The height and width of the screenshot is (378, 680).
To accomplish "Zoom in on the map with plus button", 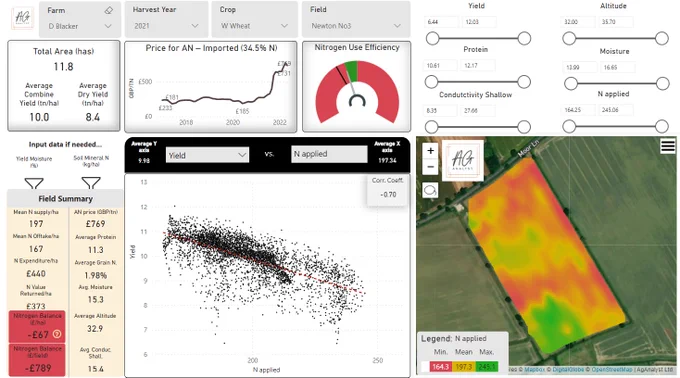I will (430, 151).
